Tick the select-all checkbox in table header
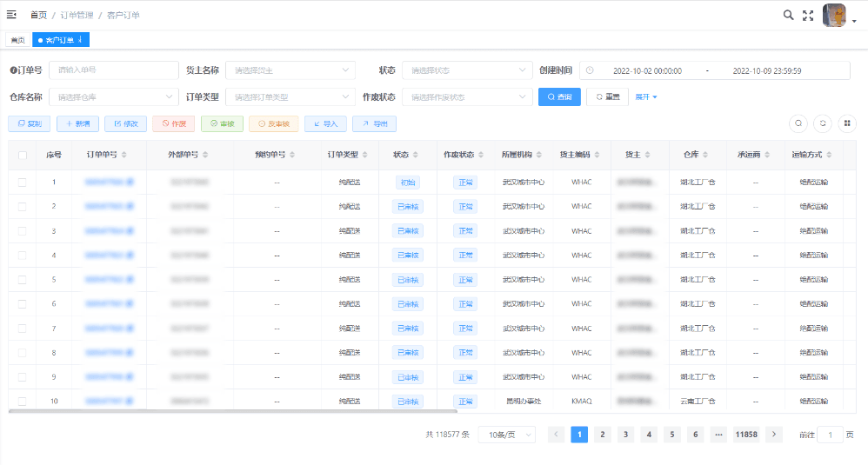This screenshot has width=868, height=465. tap(23, 155)
